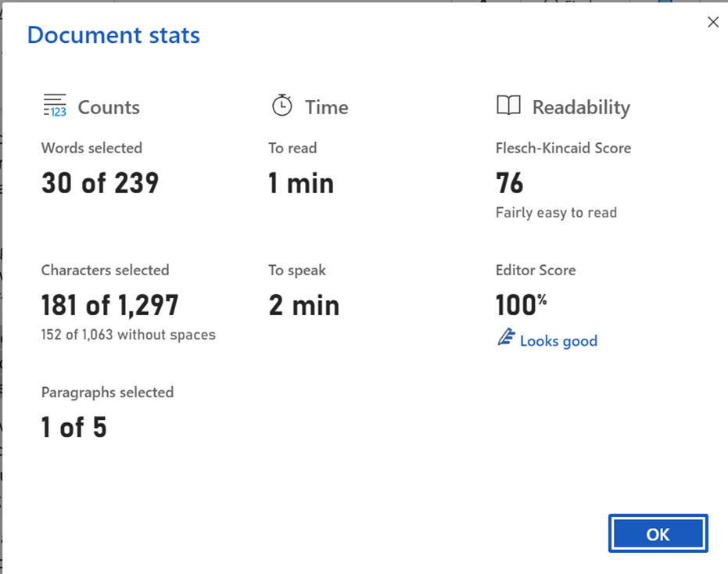Click the To speak time of 2 min

coord(303,305)
